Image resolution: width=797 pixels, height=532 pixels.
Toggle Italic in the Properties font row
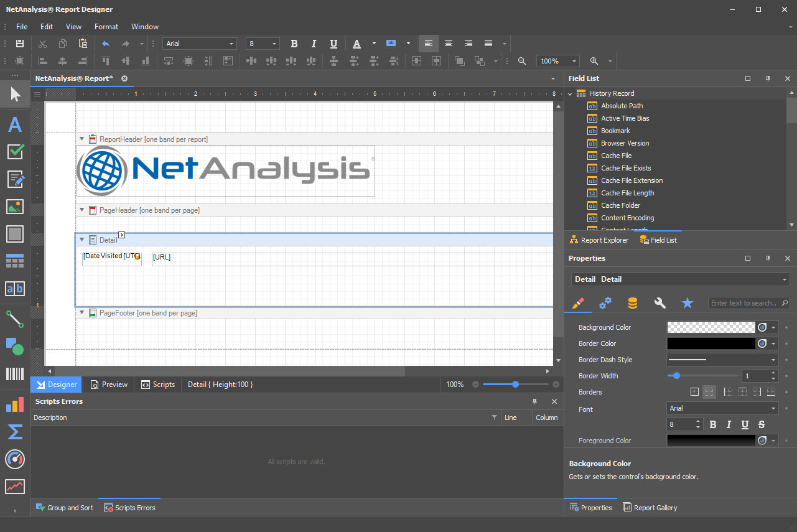[729, 424]
